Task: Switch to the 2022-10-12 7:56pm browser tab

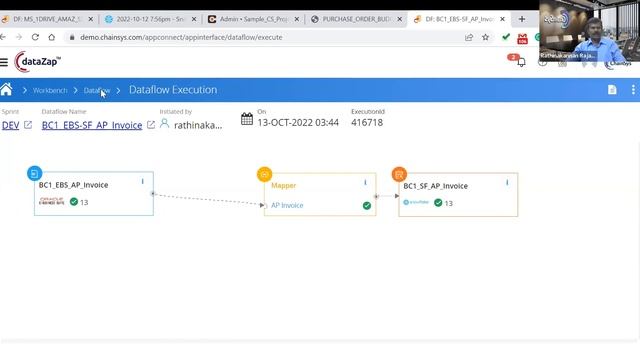Action: [150, 19]
